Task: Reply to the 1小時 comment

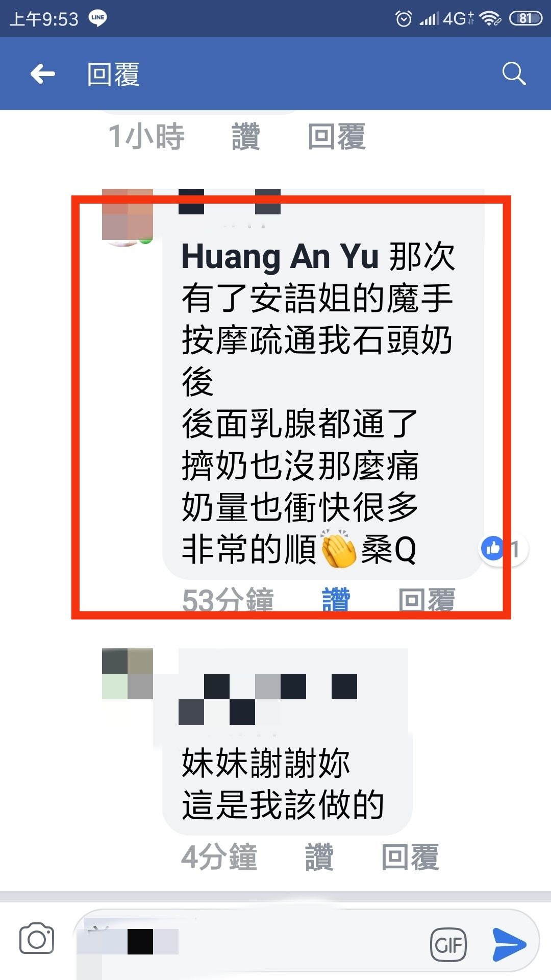Action: point(337,137)
